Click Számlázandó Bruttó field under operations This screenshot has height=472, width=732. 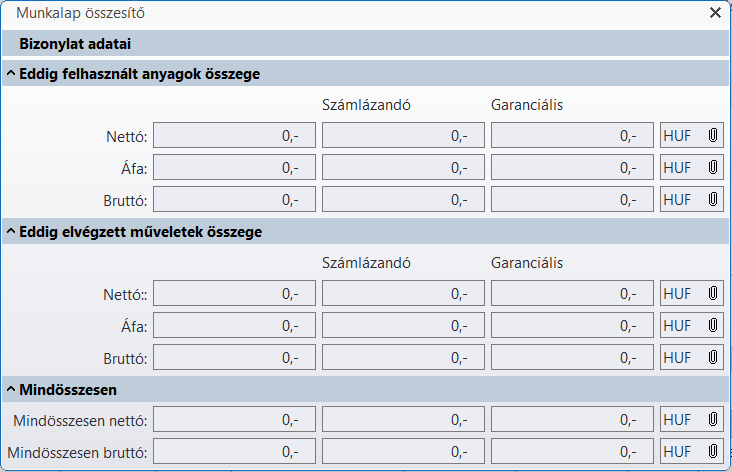pyautogui.click(x=403, y=358)
